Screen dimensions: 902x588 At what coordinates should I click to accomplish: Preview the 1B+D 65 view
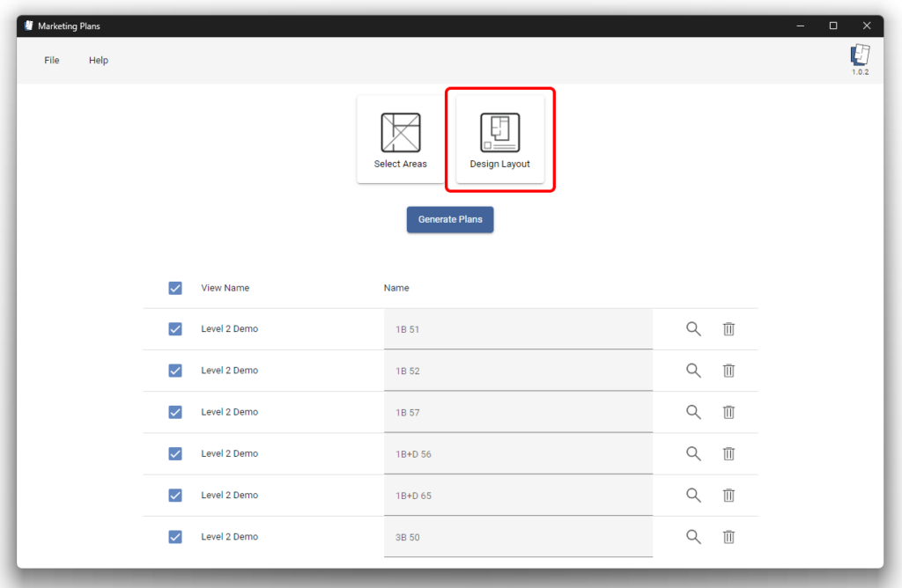pos(693,495)
